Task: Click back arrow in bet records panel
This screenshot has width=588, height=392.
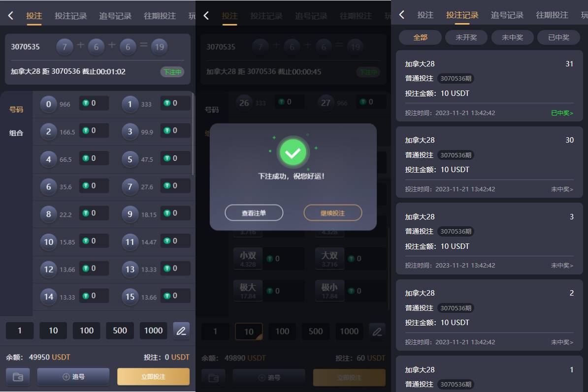Action: [x=402, y=15]
